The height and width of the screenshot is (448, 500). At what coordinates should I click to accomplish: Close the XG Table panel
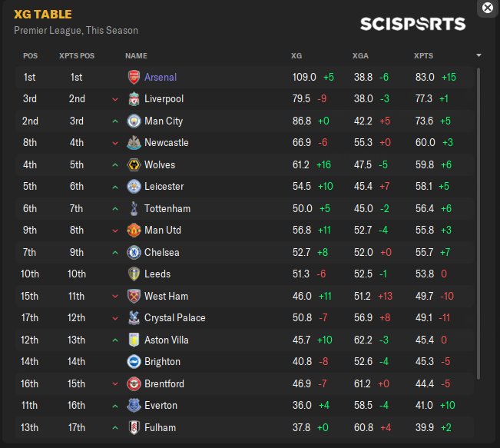point(487,8)
